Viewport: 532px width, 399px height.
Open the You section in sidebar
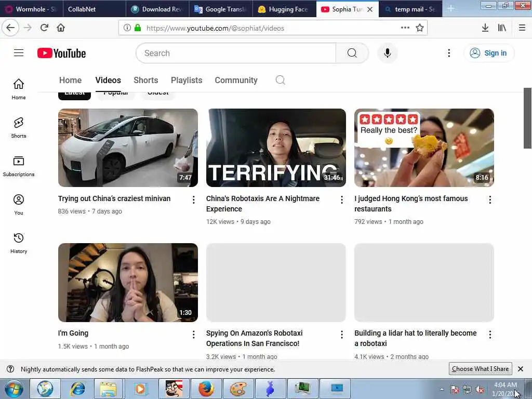click(x=19, y=205)
